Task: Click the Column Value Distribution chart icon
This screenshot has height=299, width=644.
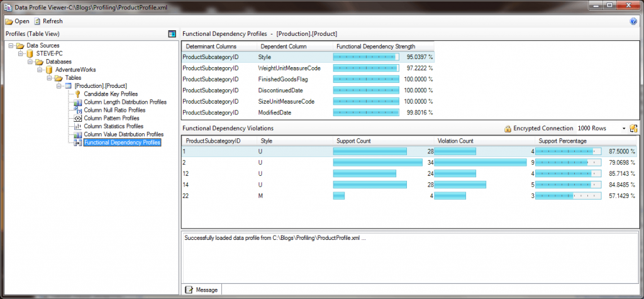Action: tap(77, 134)
